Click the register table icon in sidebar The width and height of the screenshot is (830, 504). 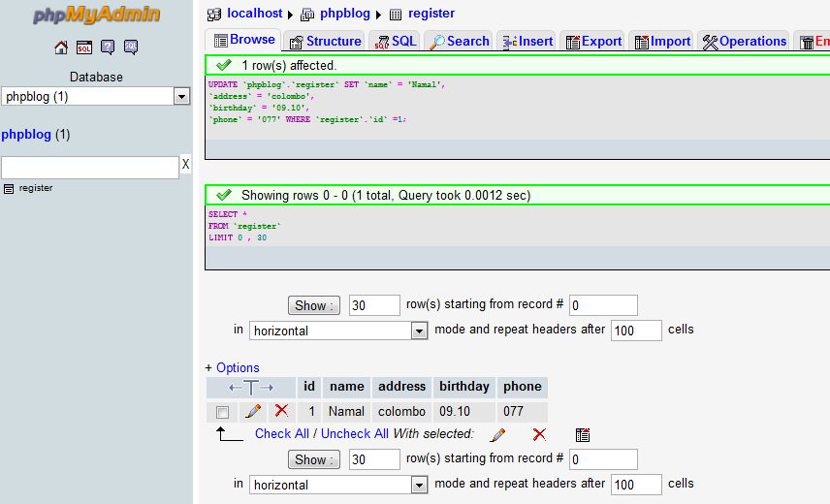(9, 189)
